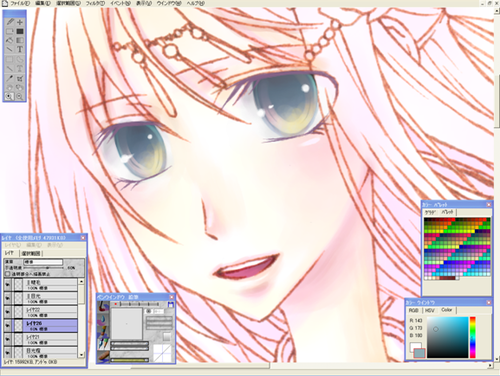500x376 pixels.
Task: Click the pressure curve graph in pen window
Action: click(162, 353)
